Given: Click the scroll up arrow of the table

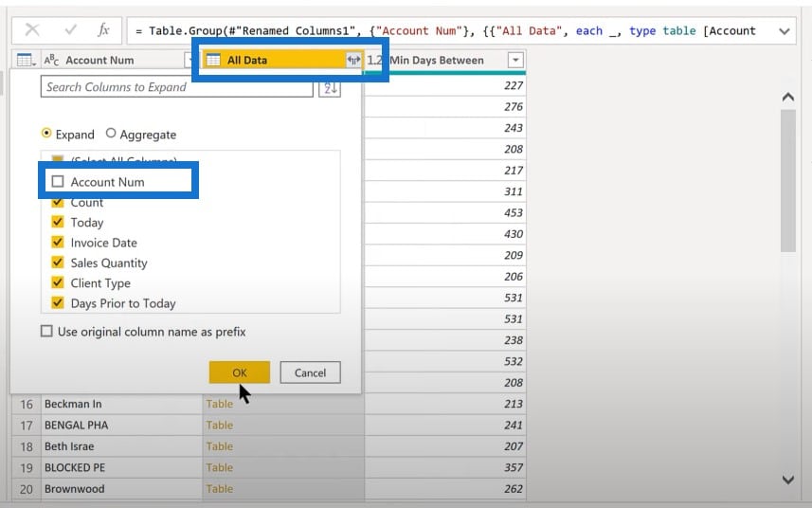Looking at the screenshot, I should [787, 97].
